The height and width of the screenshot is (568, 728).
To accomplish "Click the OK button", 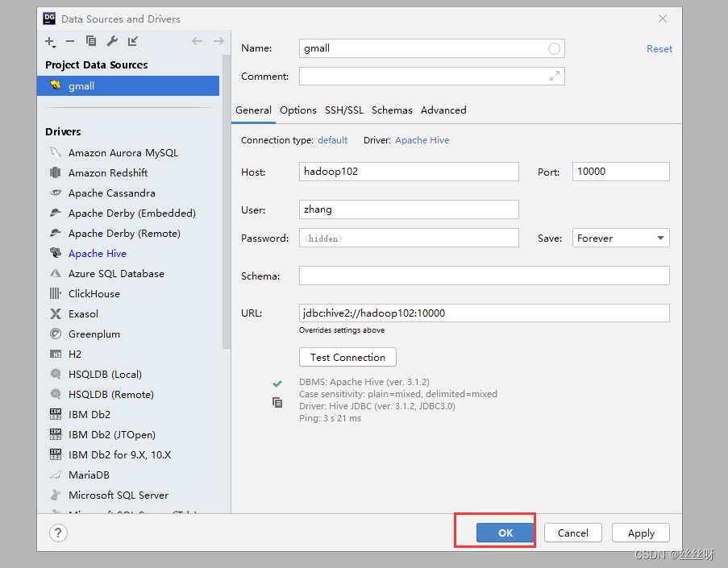I will [505, 533].
